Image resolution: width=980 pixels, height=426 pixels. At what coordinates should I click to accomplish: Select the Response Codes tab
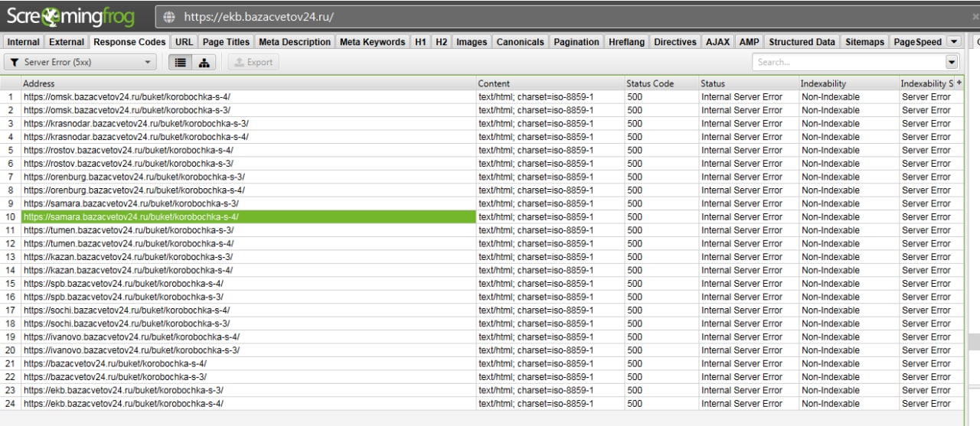[129, 42]
